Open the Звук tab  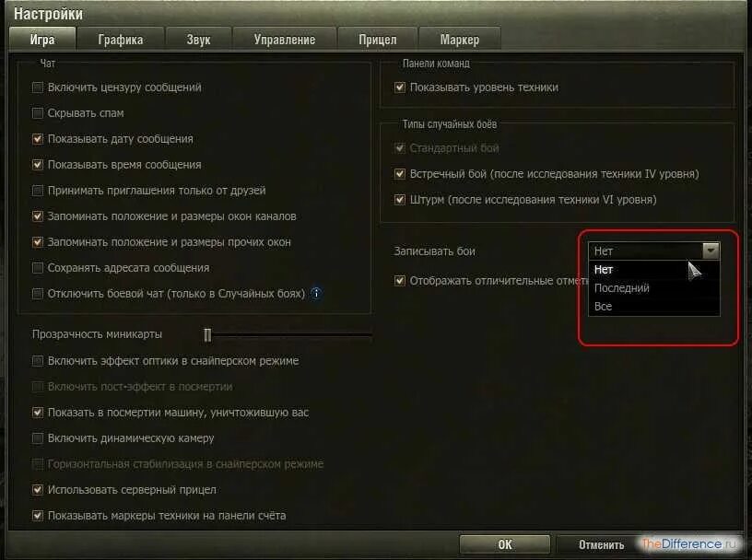(198, 40)
